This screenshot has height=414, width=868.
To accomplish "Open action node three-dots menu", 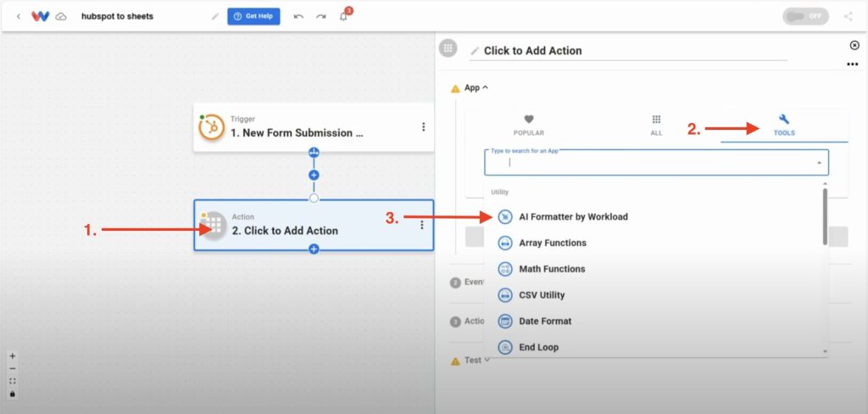I will tap(422, 225).
